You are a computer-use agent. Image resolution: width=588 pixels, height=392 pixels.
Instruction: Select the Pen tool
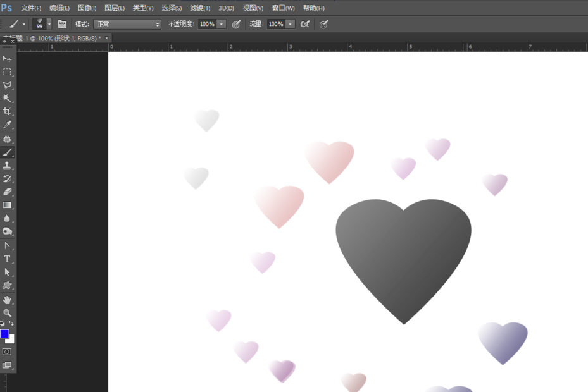tap(7, 246)
